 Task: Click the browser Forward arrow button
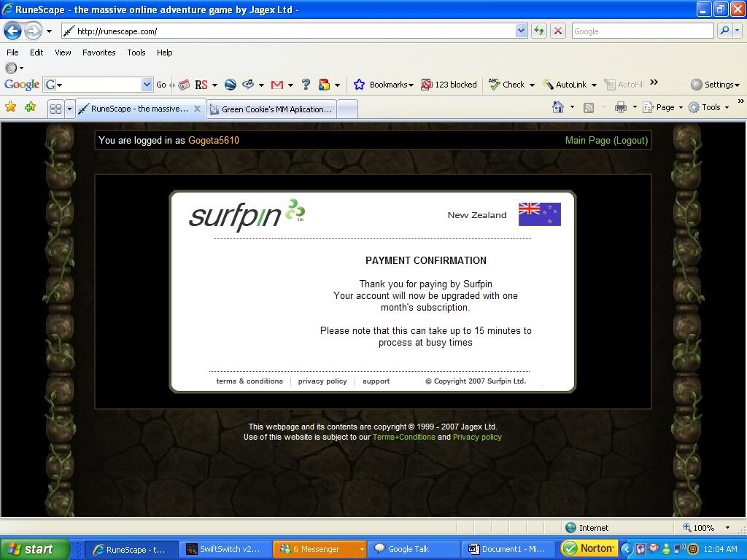[33, 31]
